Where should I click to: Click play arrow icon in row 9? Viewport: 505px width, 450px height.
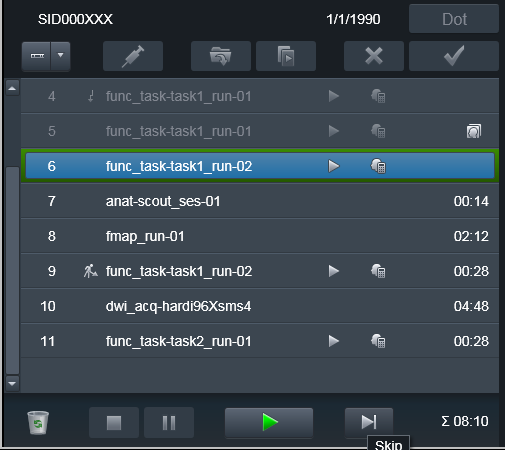(x=334, y=271)
